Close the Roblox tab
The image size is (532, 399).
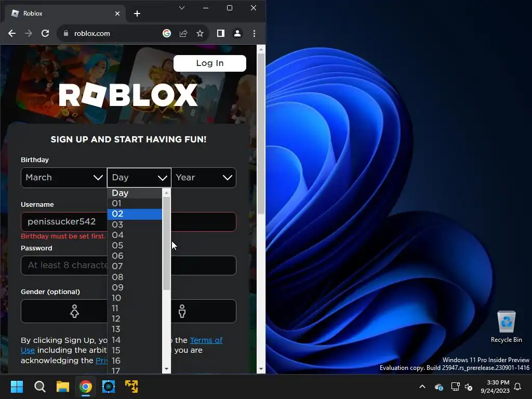pos(117,14)
